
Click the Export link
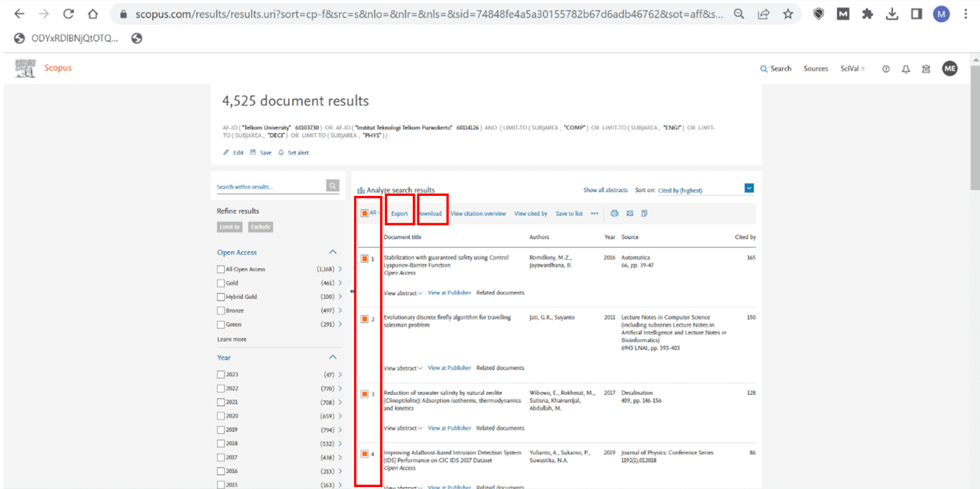coord(399,214)
